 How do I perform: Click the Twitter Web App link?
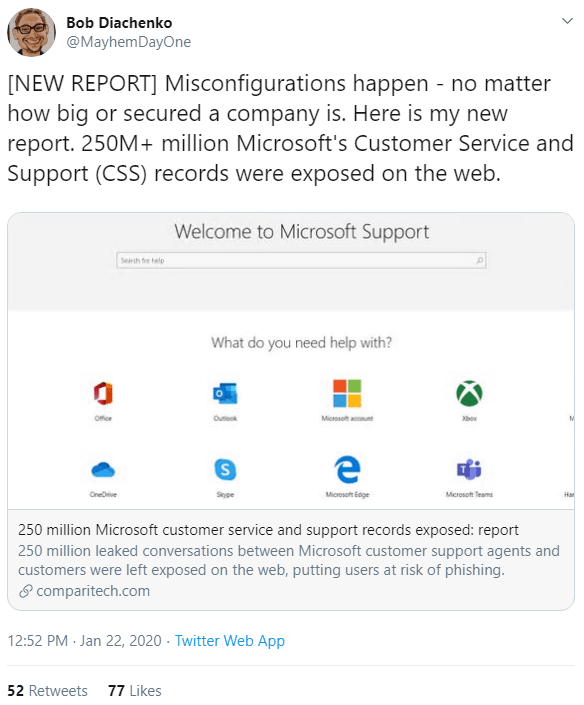230,641
